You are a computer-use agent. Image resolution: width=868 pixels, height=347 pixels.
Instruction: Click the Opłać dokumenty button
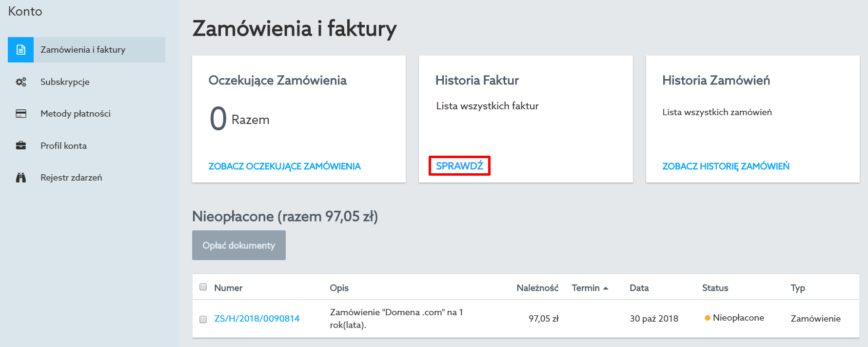pos(239,245)
